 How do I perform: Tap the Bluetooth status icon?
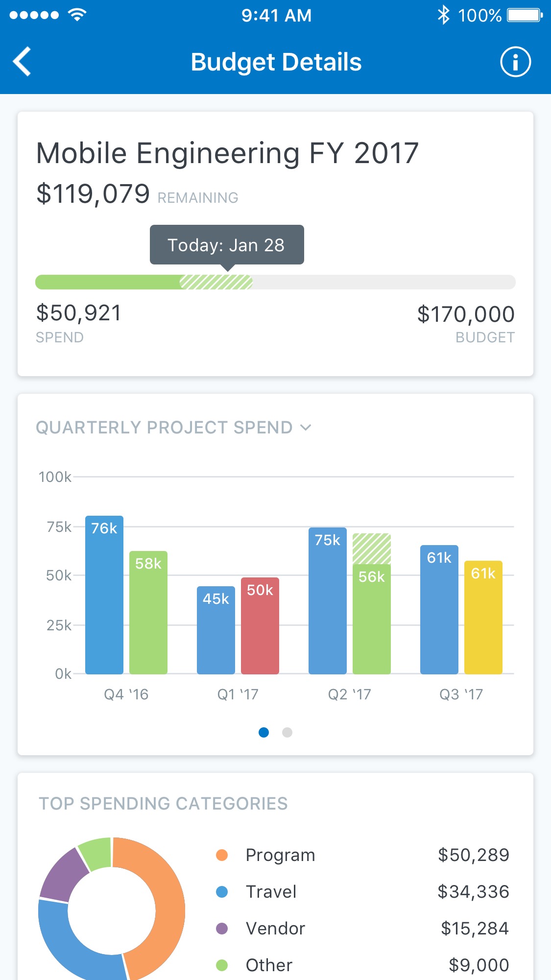tap(443, 15)
